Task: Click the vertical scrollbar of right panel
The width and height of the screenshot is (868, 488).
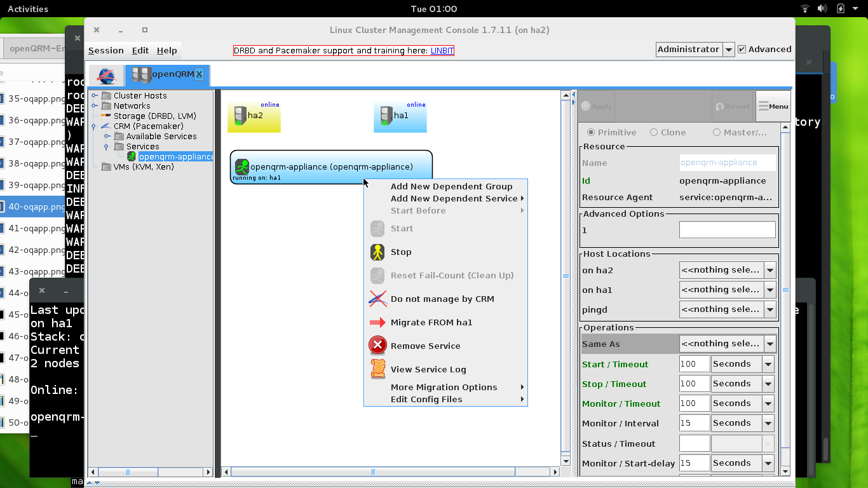Action: tap(785, 290)
